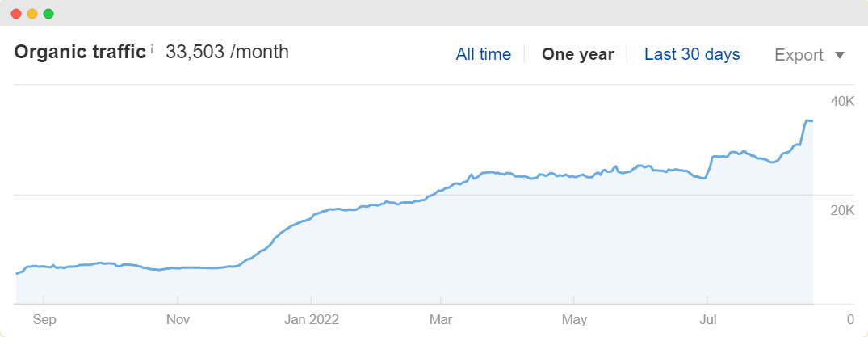This screenshot has height=337, width=868.
Task: Minimize the window using the yellow button
Action: (32, 14)
